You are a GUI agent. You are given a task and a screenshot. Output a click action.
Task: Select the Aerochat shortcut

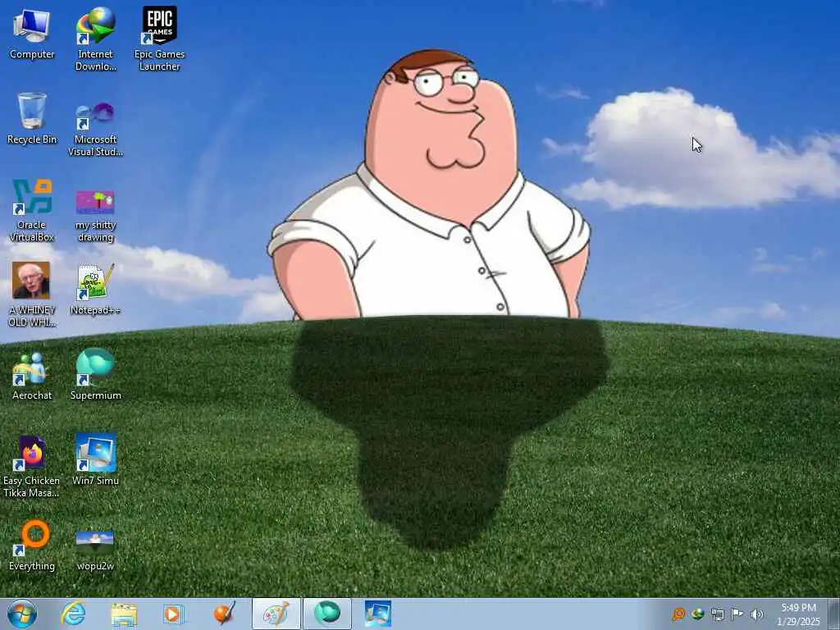click(32, 376)
